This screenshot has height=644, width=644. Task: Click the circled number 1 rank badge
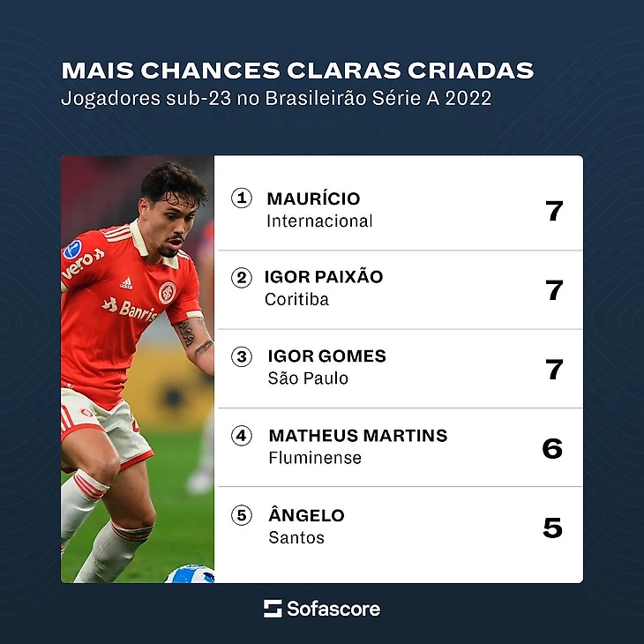click(x=242, y=198)
